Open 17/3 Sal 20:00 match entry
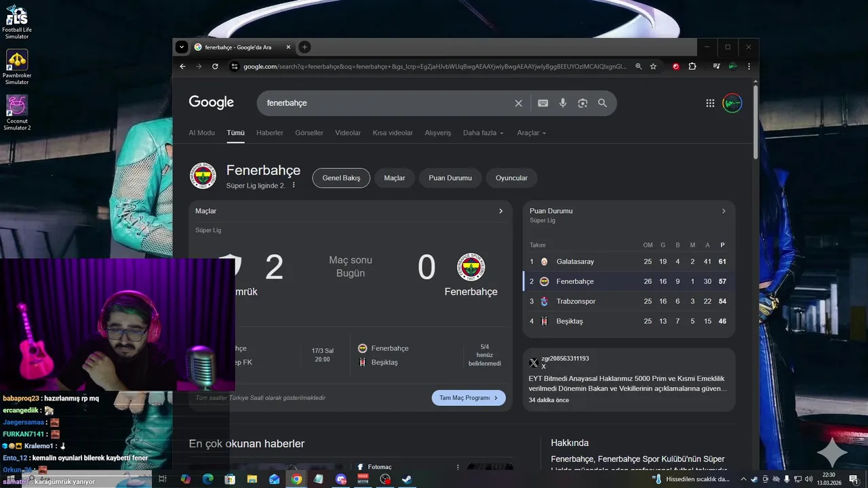The height and width of the screenshot is (488, 868). point(323,355)
